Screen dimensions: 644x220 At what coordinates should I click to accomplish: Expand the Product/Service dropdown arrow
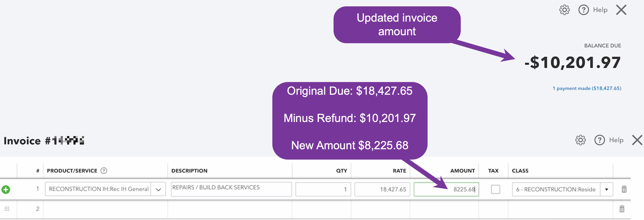click(x=158, y=189)
